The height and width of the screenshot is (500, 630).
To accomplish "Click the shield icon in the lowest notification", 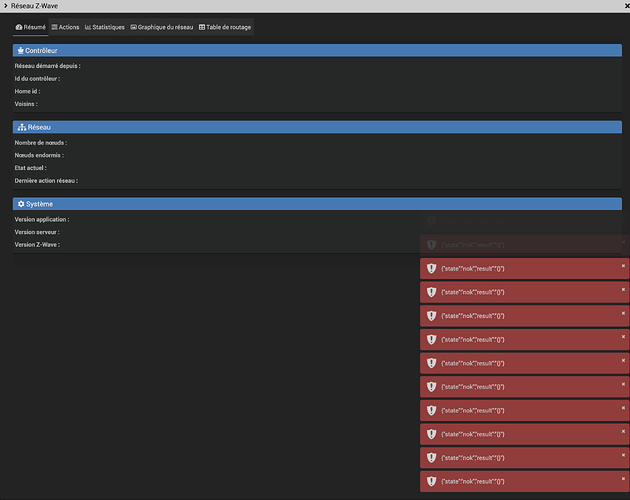I will point(432,482).
